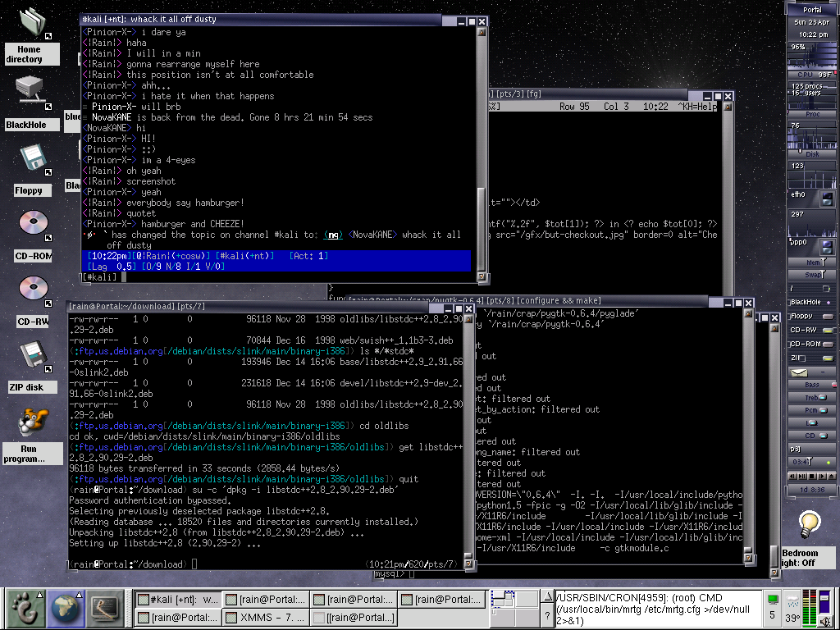Screen dimensions: 840x630
Task: Click the weather applet showing 39°
Action: [x=793, y=608]
